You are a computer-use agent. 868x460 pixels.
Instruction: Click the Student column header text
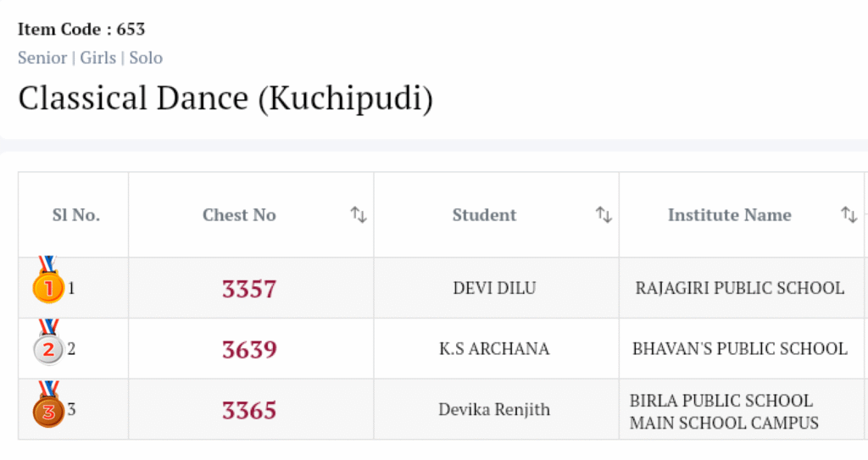[484, 215]
